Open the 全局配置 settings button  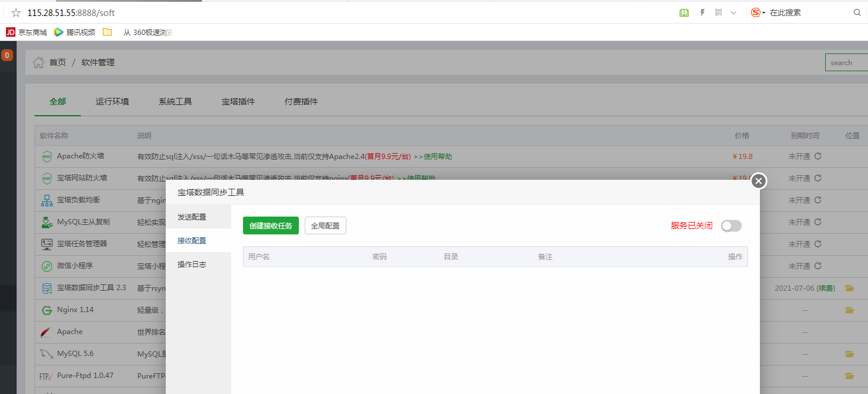tap(326, 225)
